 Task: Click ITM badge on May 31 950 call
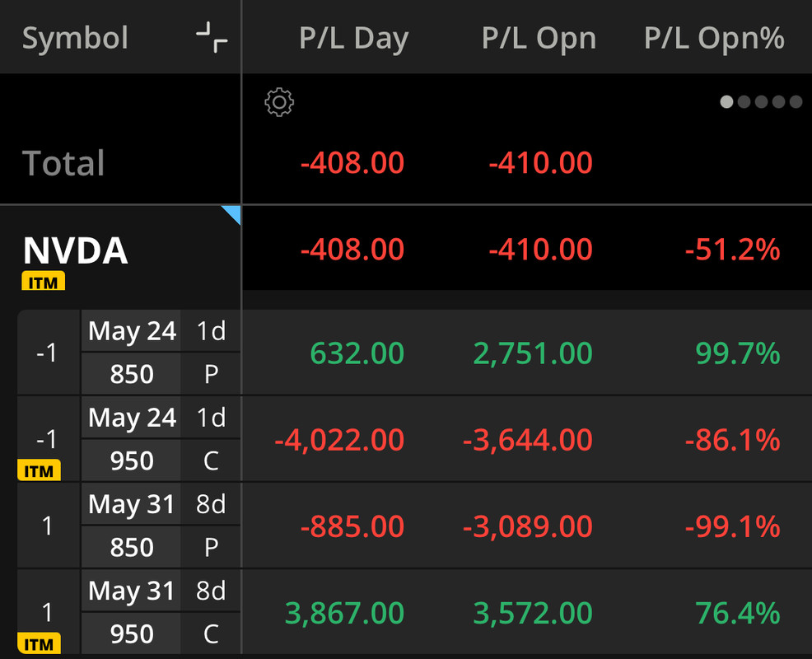[39, 644]
